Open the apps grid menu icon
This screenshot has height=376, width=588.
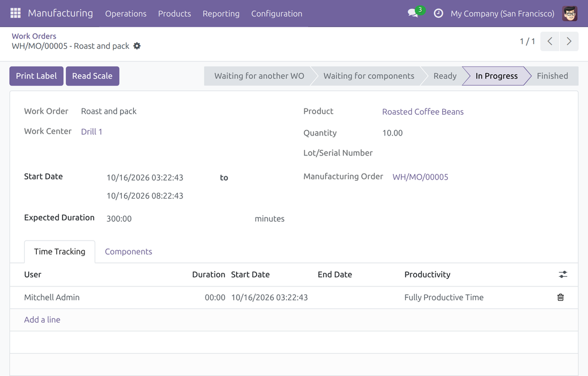pyautogui.click(x=16, y=13)
